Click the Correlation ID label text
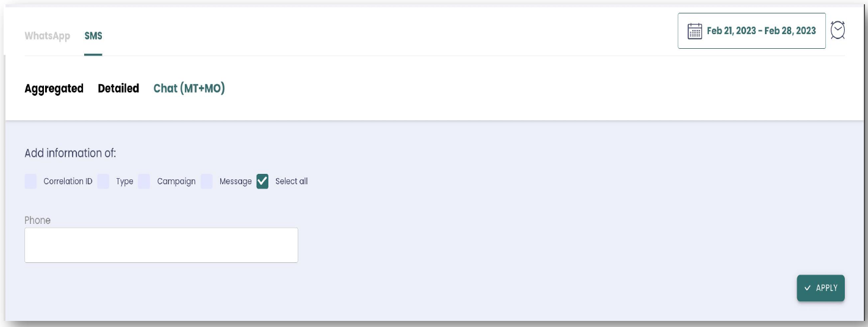This screenshot has width=868, height=327. 68,181
